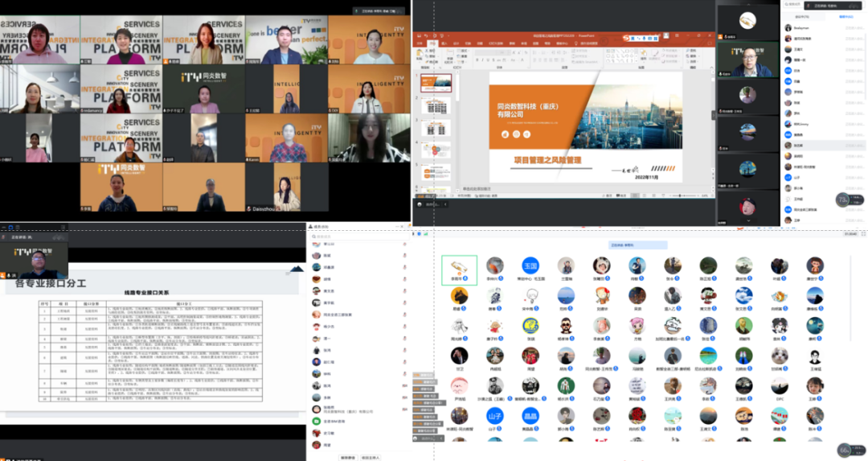This screenshot has width=868, height=461.
Task: Click the blue 山子 avatar in the grid
Action: [x=494, y=415]
